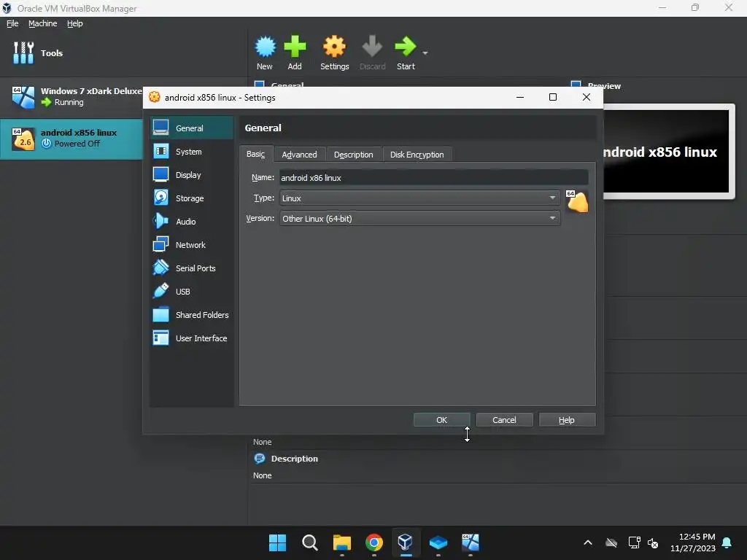
Task: Open Settings gear in VirtualBox toolbar
Action: (334, 47)
